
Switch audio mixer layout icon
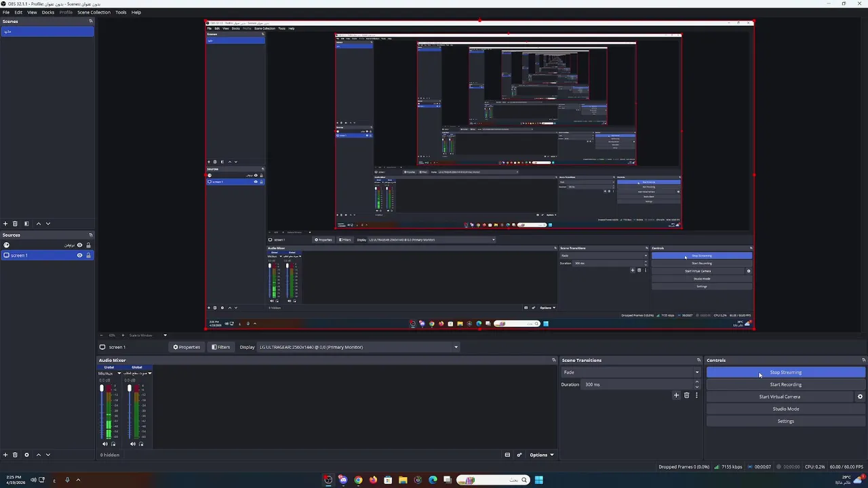point(507,455)
